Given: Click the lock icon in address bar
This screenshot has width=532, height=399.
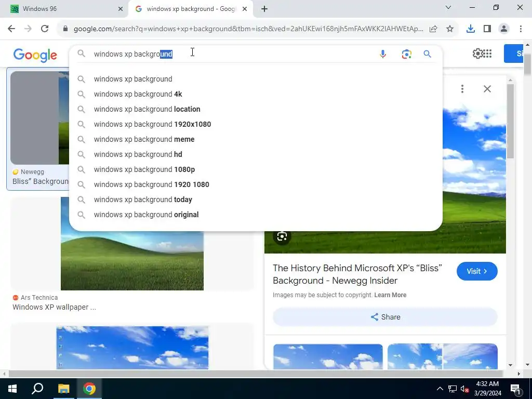Looking at the screenshot, I should point(65,29).
